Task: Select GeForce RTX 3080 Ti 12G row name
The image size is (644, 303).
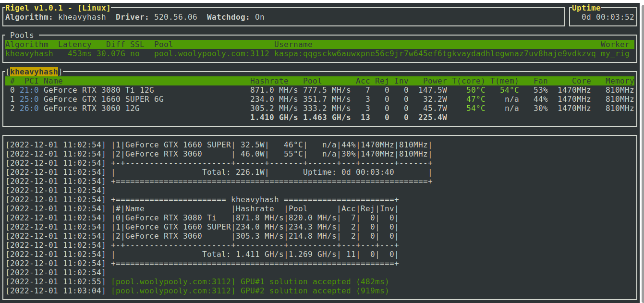Action: pyautogui.click(x=99, y=90)
